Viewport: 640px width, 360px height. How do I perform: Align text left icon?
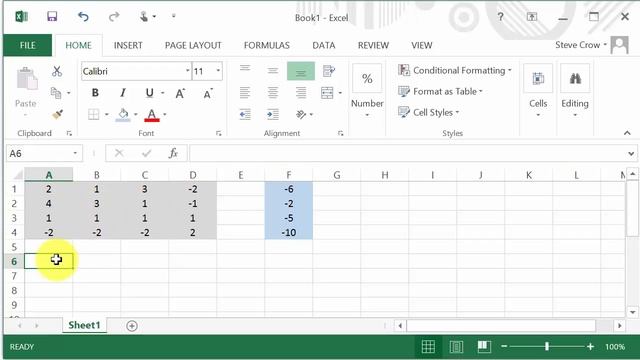[245, 93]
